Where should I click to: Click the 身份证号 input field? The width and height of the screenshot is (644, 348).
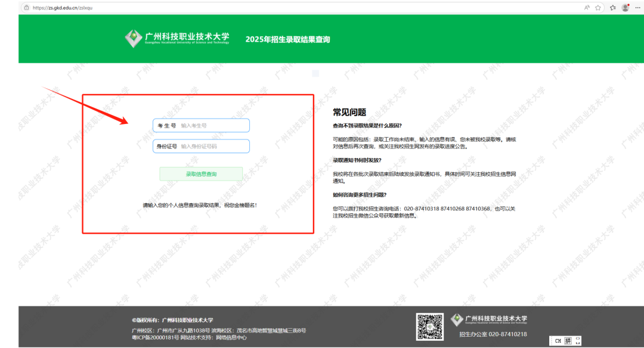(x=202, y=146)
